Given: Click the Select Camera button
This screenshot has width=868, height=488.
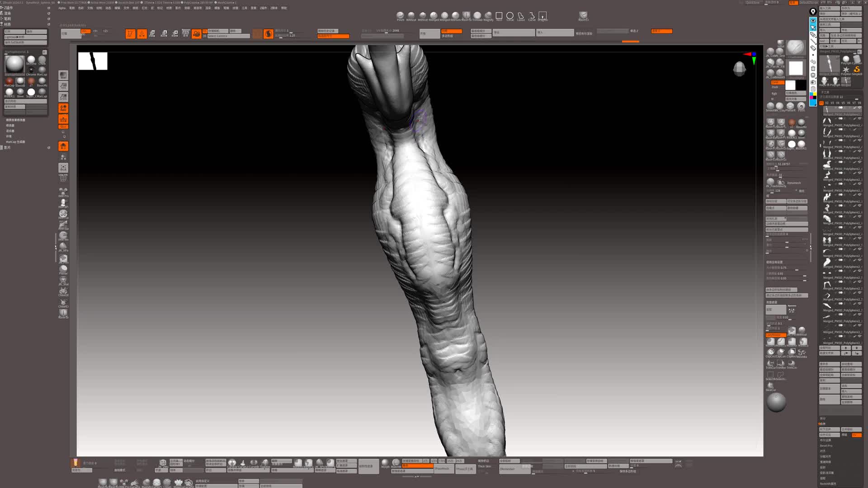Looking at the screenshot, I should click(x=228, y=36).
